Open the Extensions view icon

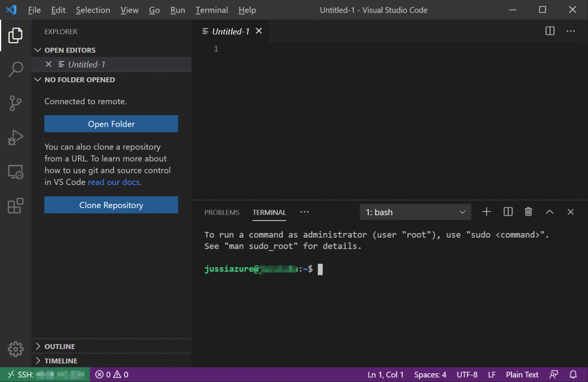pos(15,206)
